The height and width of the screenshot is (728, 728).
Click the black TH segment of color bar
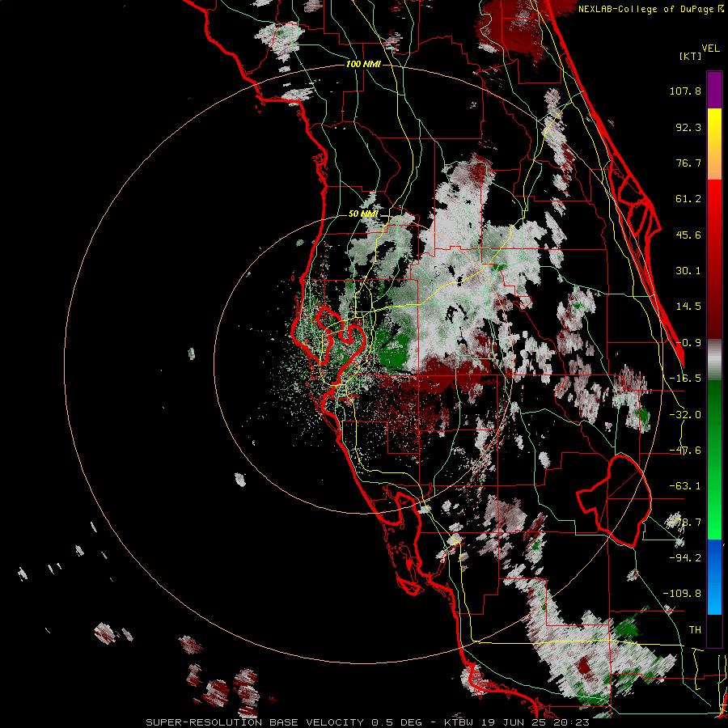(x=714, y=630)
